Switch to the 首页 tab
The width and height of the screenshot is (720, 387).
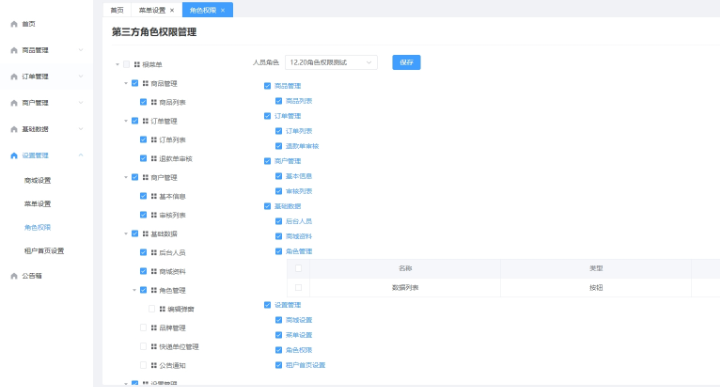pos(117,10)
